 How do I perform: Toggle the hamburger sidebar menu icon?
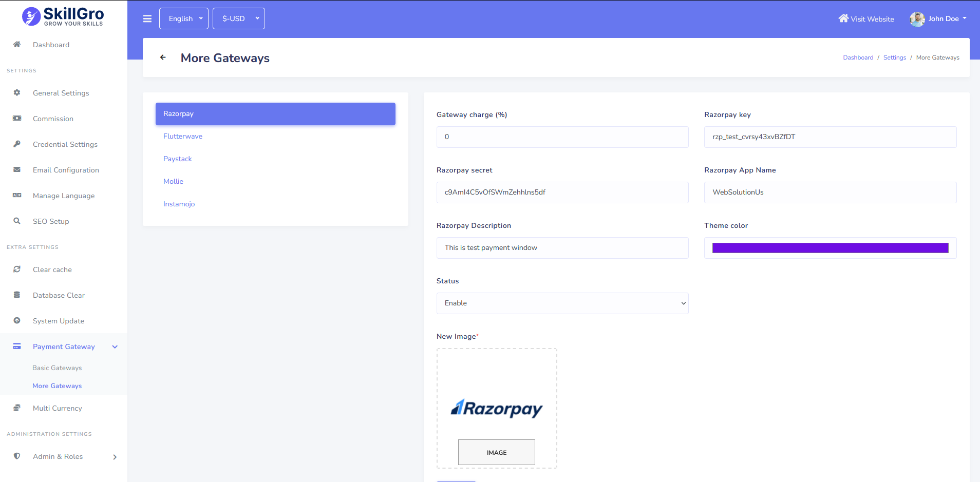tap(147, 19)
